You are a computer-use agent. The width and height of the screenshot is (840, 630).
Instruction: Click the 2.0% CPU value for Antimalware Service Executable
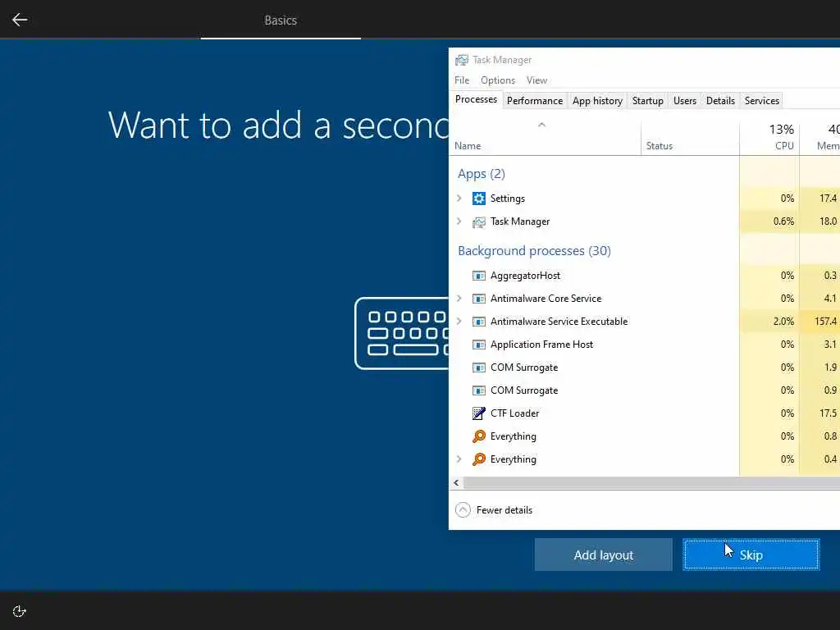coord(783,322)
